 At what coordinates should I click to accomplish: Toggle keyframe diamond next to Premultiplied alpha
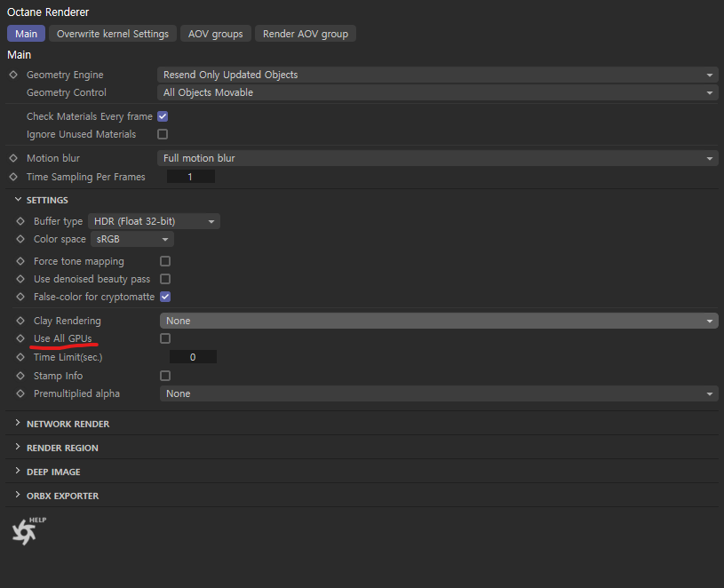click(x=20, y=393)
